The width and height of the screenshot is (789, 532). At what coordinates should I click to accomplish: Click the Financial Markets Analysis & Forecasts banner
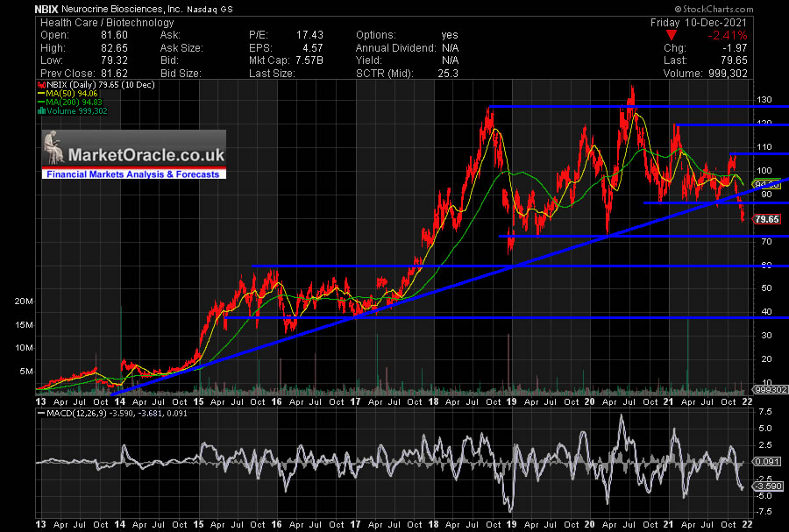point(133,174)
